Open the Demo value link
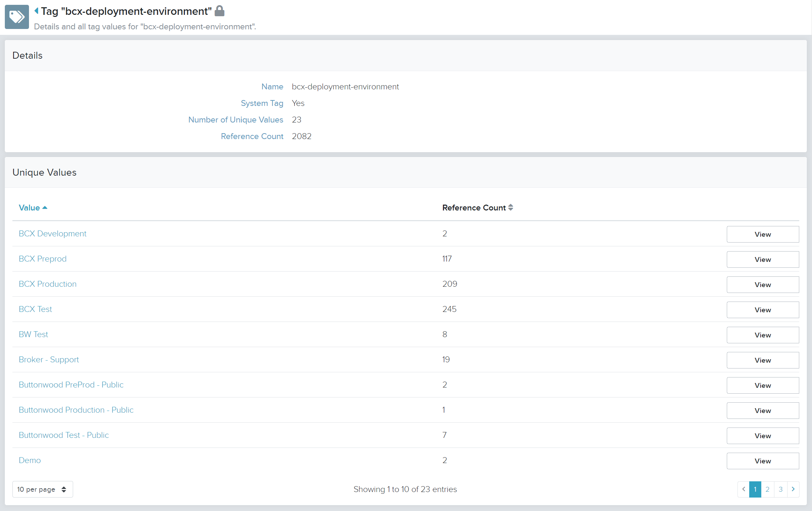 click(x=30, y=460)
